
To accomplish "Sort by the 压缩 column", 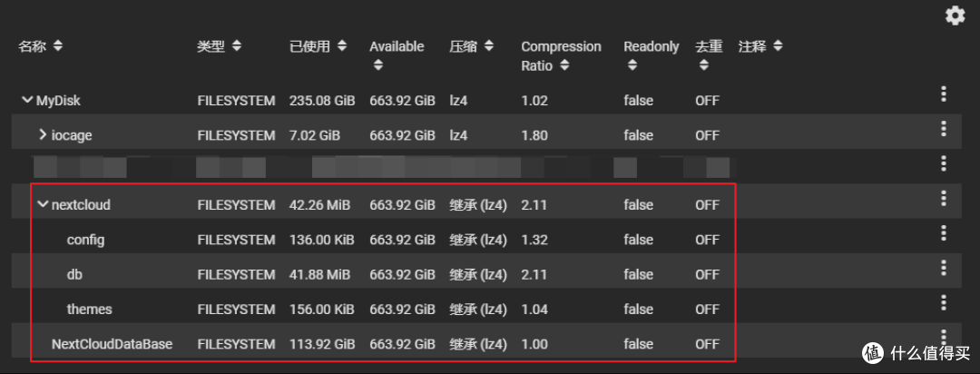I will click(488, 46).
